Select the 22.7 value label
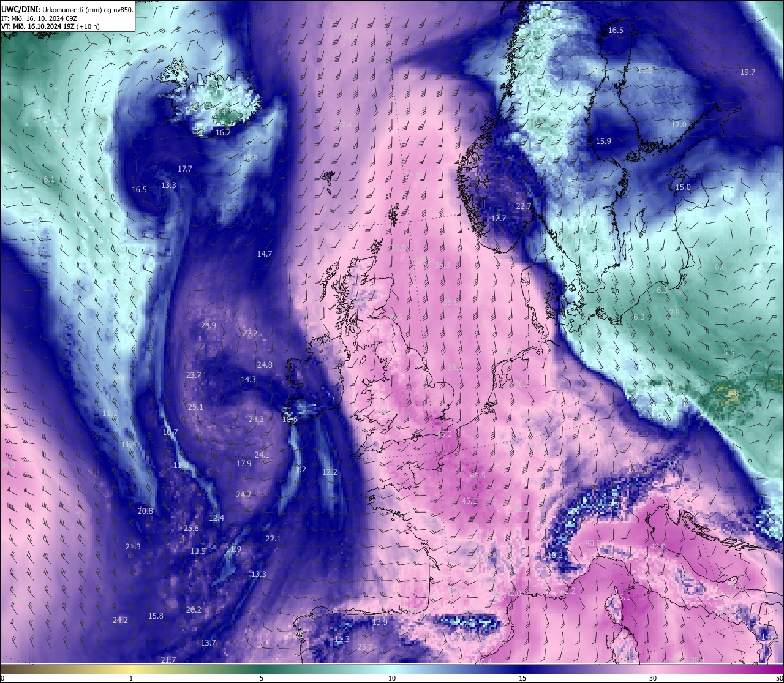This screenshot has height=683, width=784. pos(523,206)
